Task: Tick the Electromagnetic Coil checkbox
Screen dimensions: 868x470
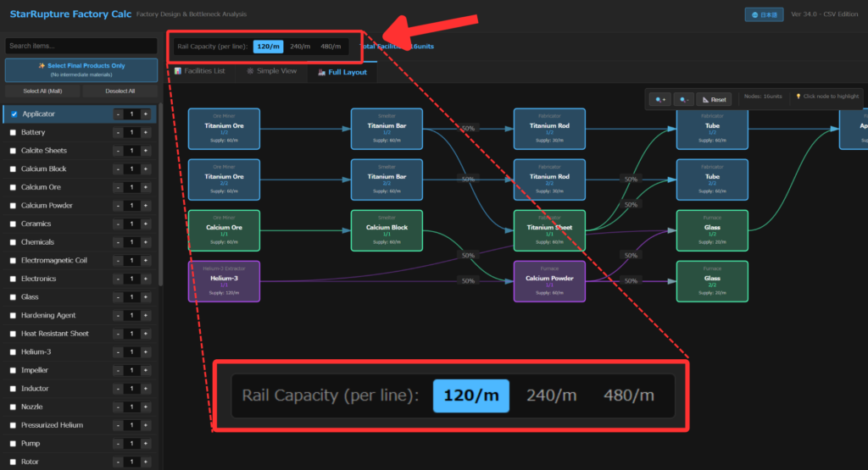Action: [13, 261]
